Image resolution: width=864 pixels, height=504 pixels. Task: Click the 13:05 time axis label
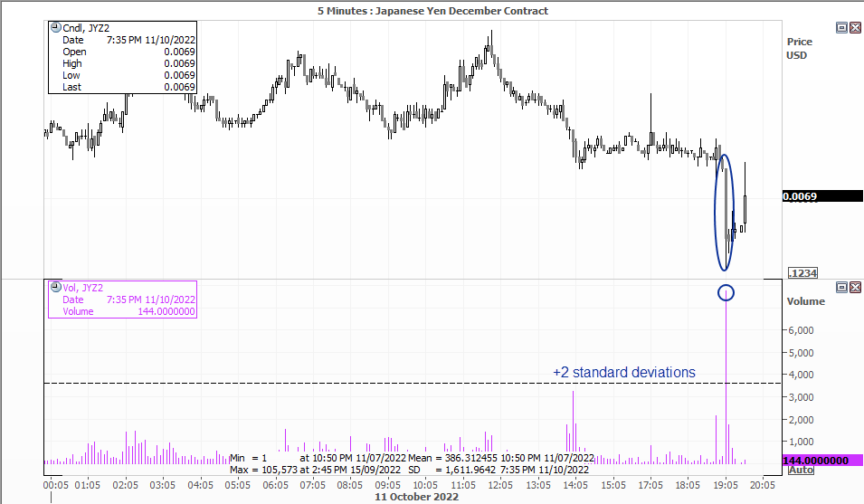(x=538, y=485)
